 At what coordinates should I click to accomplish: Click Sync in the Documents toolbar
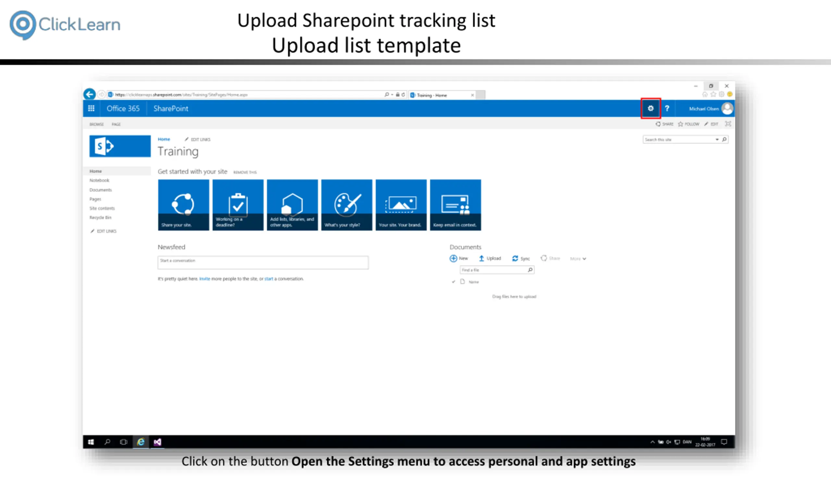coord(521,258)
